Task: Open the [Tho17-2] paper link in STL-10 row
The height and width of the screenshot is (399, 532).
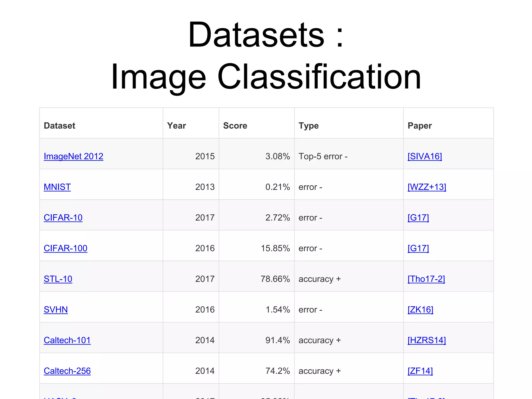Action: (x=426, y=279)
